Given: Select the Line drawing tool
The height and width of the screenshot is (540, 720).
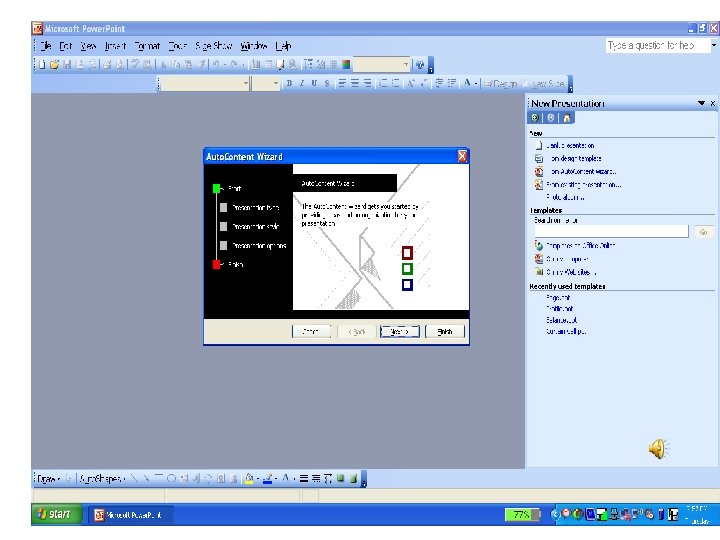Looking at the screenshot, I should click(134, 479).
